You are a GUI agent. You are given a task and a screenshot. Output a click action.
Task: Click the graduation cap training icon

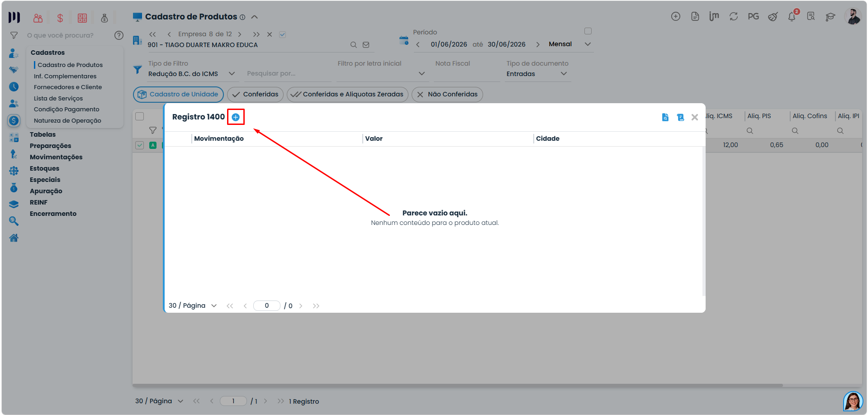pos(830,17)
